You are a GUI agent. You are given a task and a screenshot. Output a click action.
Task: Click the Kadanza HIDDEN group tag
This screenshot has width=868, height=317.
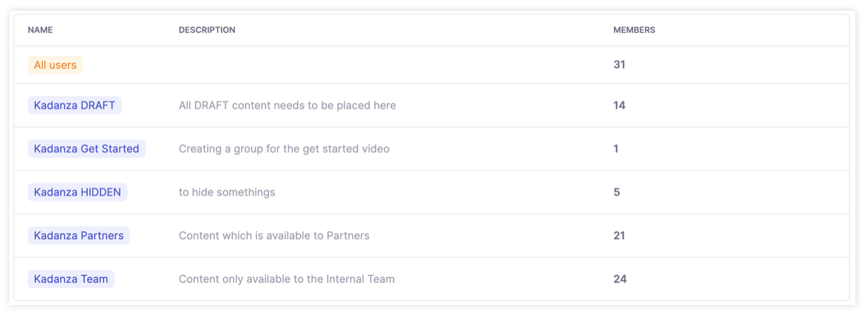(77, 192)
